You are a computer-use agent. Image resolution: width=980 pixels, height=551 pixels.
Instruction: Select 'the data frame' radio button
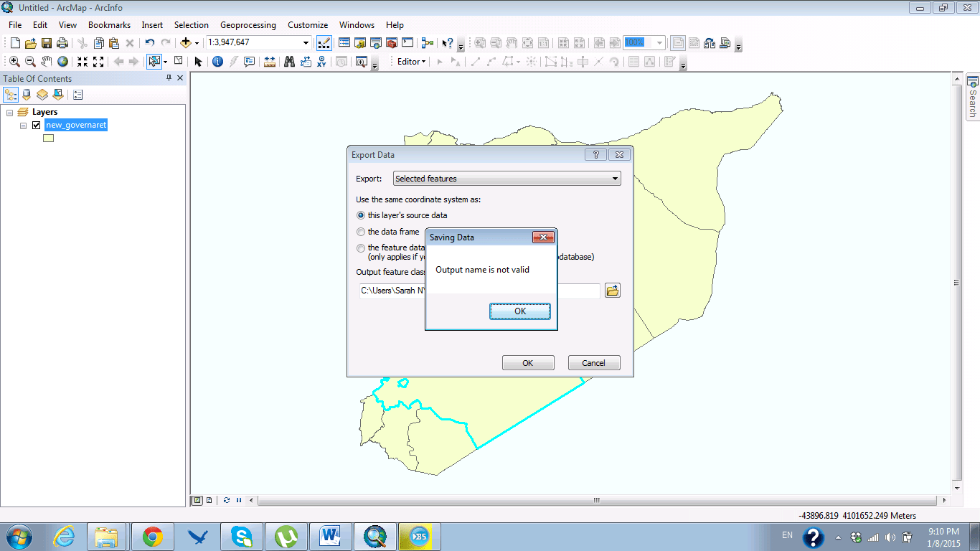point(361,232)
